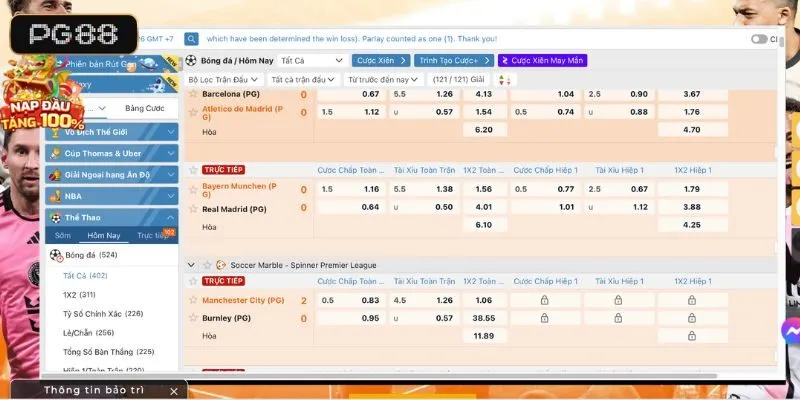Collapse Soccer Marble Spinner Premier League
This screenshot has width=800, height=400.
click(191, 265)
